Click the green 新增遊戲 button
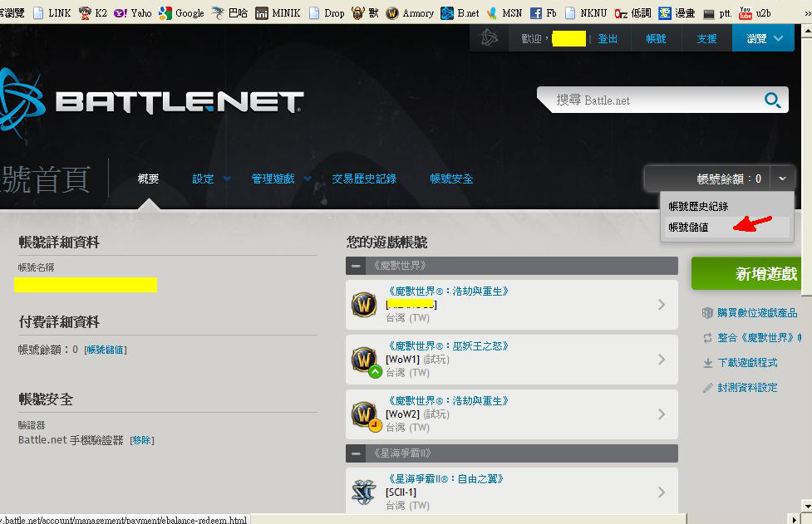This screenshot has height=524, width=812. 746,273
